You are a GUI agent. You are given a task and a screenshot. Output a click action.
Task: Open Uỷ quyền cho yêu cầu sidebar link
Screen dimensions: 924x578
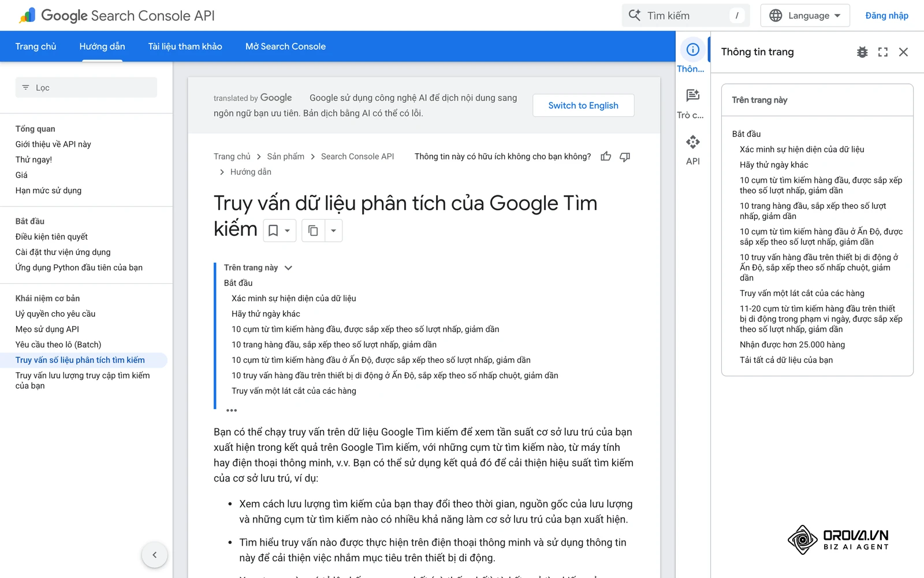tap(55, 314)
